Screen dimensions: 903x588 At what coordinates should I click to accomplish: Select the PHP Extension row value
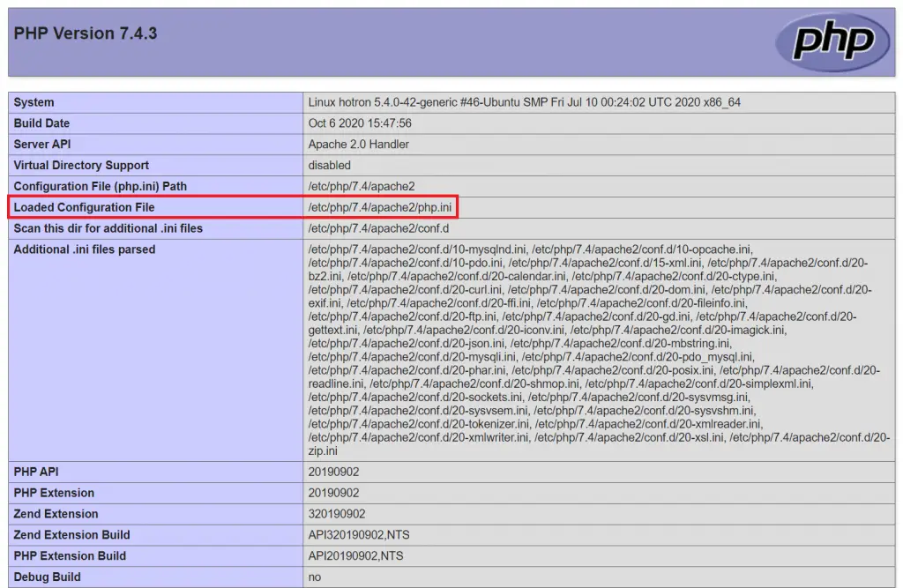pos(330,493)
